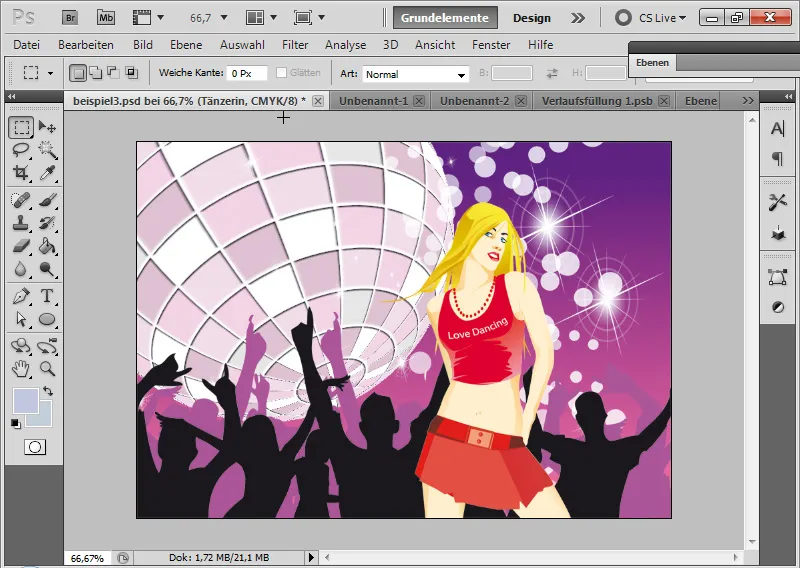Image resolution: width=800 pixels, height=568 pixels.
Task: Select the Clone Stamp tool
Action: (x=21, y=223)
